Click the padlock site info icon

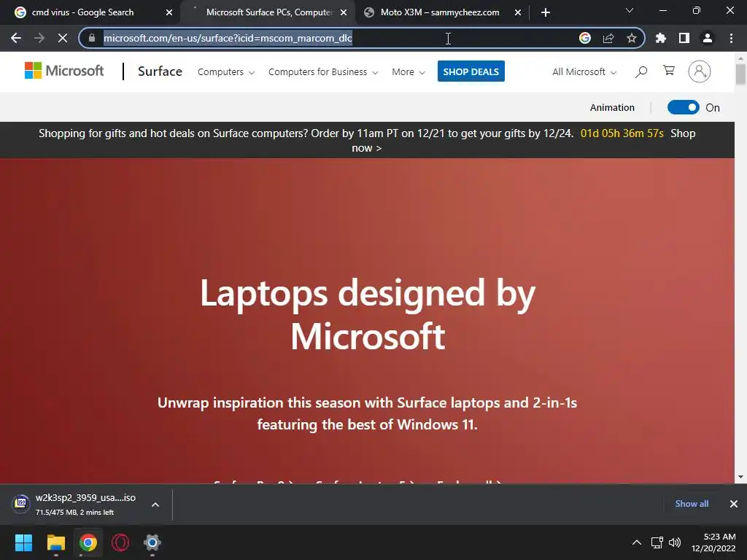pyautogui.click(x=92, y=38)
